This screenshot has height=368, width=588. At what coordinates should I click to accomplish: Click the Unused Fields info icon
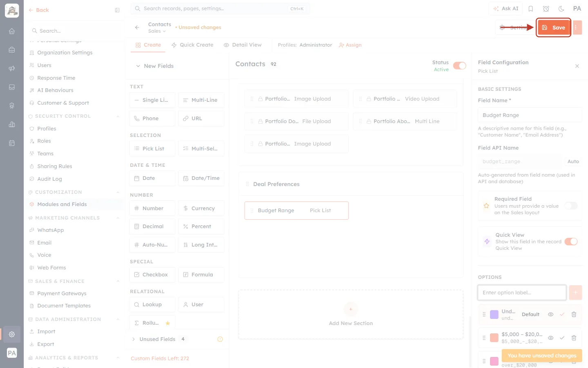(220, 339)
